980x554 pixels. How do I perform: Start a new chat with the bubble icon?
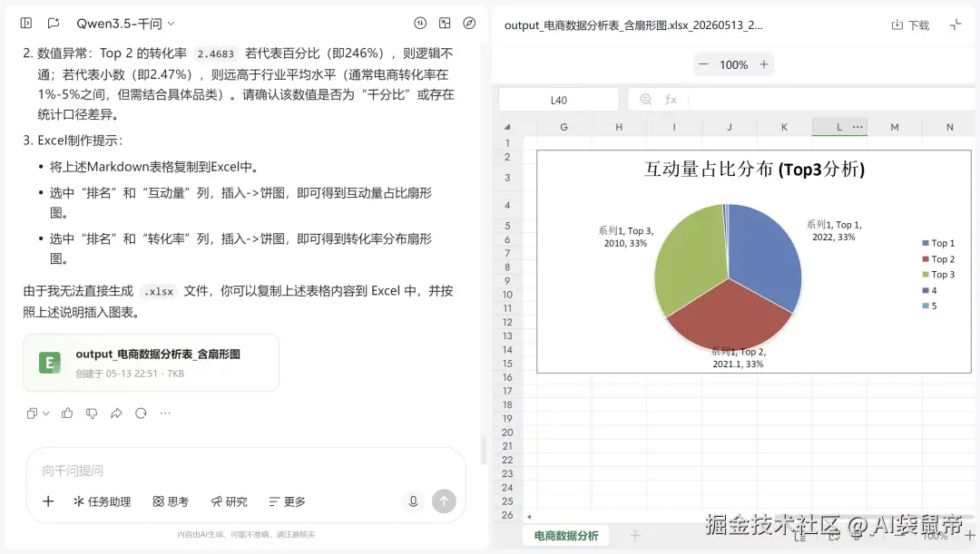[x=54, y=23]
